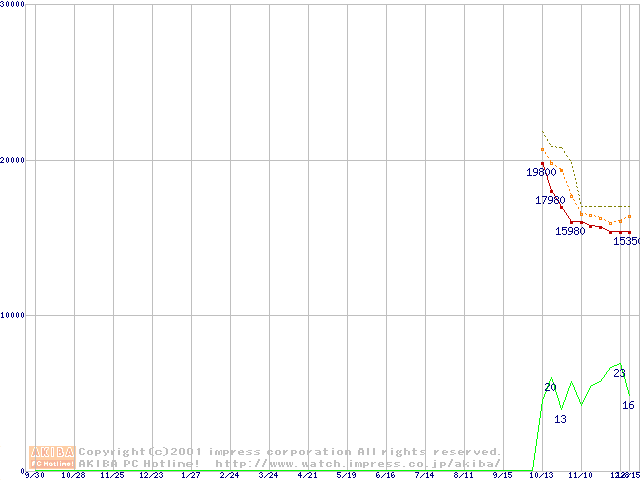Select the 9/30 date label
Viewport: 640px width, 480px height.
point(33,476)
